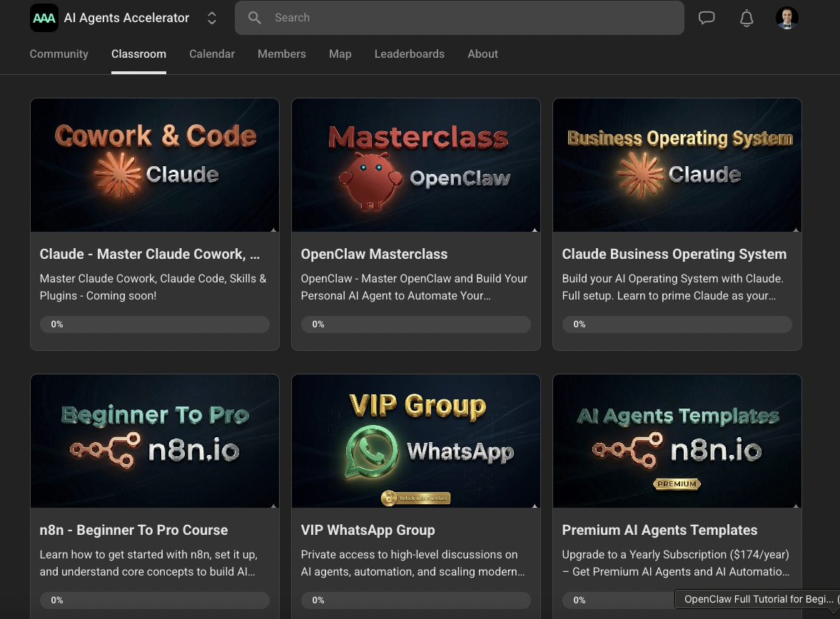This screenshot has height=619, width=840.
Task: Open the notifications bell icon
Action: point(747,19)
